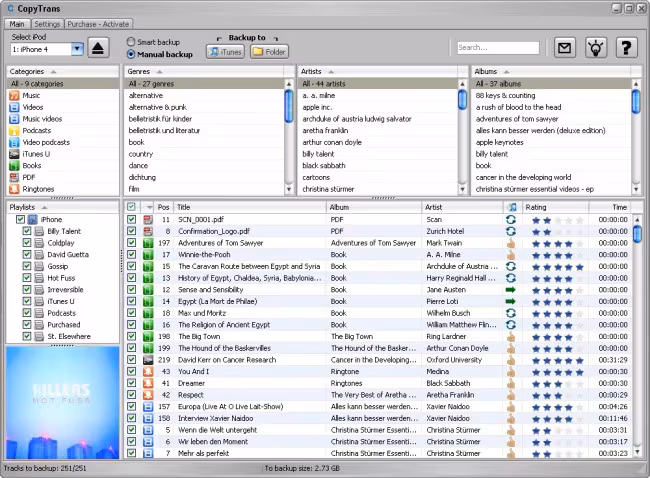650x478 pixels.
Task: Back up to iTunes button
Action: [225, 52]
